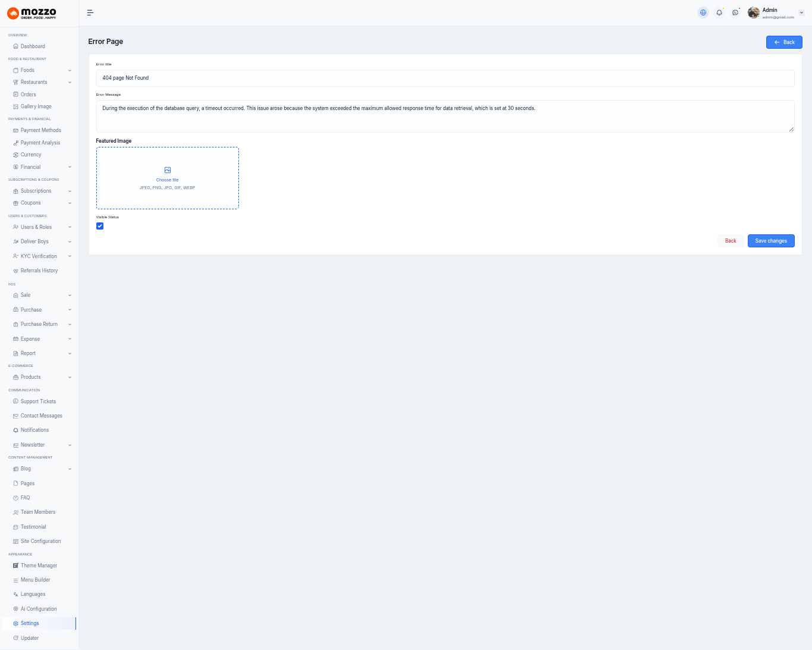Click the blue Back button at top right

click(784, 42)
